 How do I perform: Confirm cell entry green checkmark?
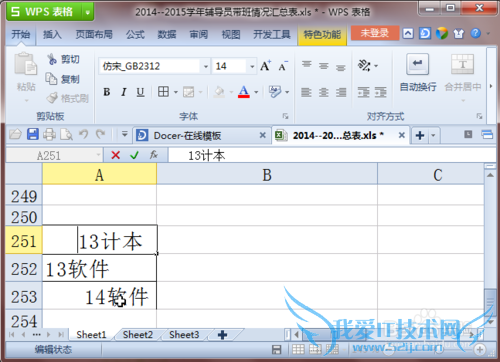[135, 155]
